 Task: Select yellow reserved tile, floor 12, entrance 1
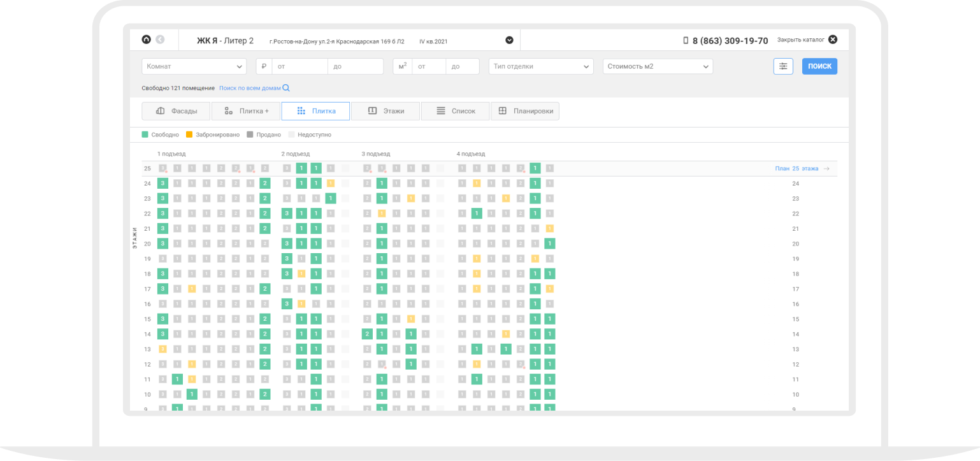click(192, 364)
